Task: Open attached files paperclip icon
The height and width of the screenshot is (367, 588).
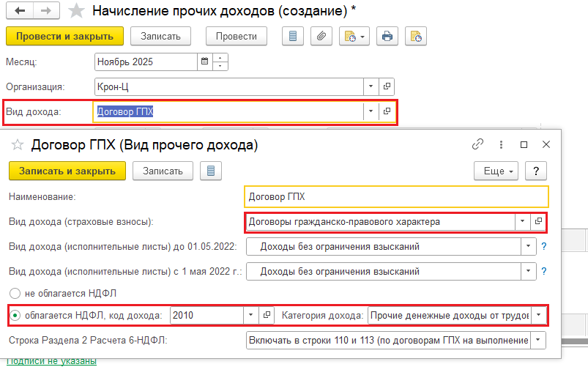Action: click(321, 37)
